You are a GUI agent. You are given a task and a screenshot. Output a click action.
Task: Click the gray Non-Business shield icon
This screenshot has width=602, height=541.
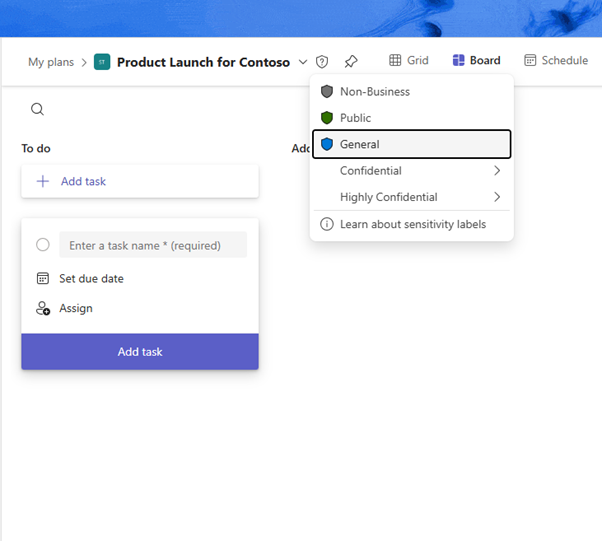[327, 91]
